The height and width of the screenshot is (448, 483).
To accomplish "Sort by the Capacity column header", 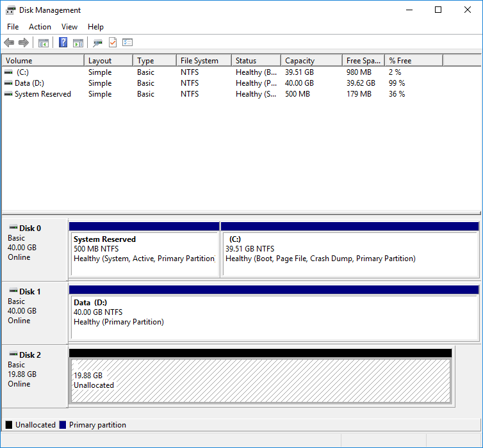I will pos(312,61).
